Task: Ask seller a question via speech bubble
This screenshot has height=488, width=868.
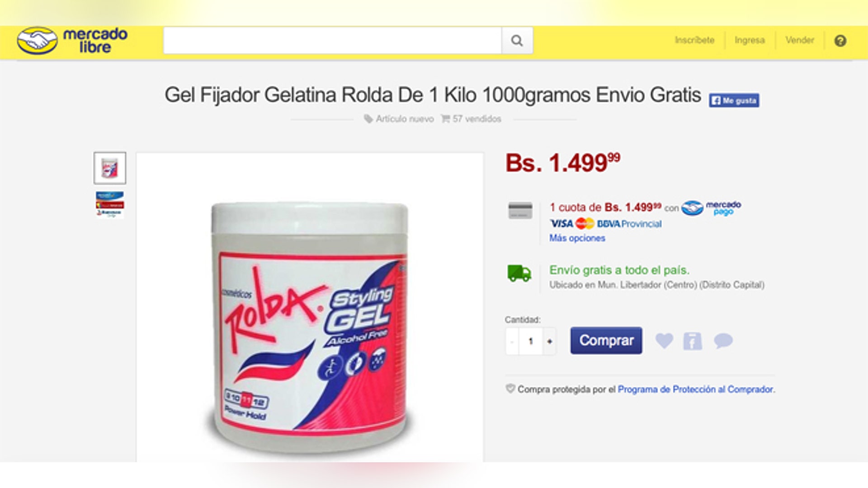Action: tap(723, 340)
